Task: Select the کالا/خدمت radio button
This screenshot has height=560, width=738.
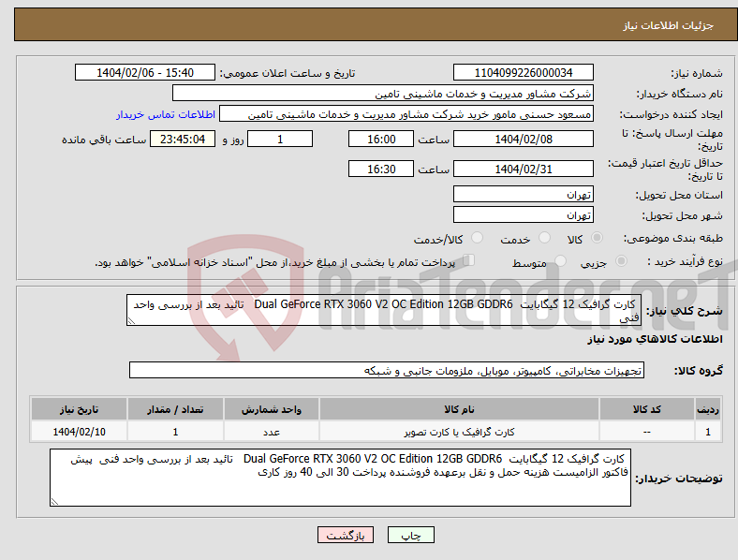Action: [477, 238]
